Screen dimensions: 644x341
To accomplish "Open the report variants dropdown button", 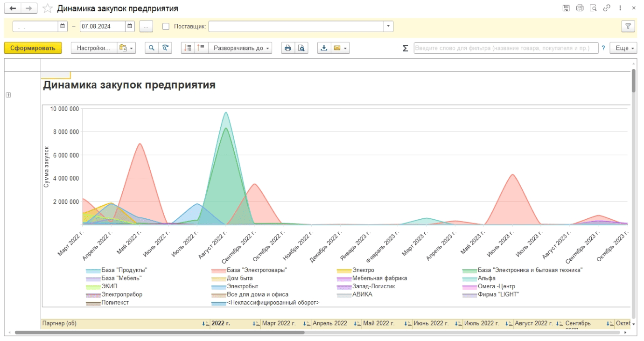I will pos(126,48).
